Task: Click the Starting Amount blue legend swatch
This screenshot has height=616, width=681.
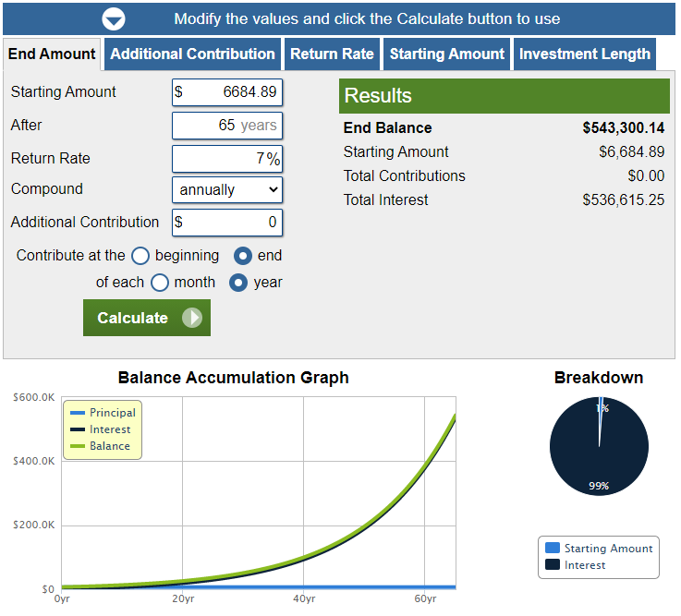Action: (553, 548)
